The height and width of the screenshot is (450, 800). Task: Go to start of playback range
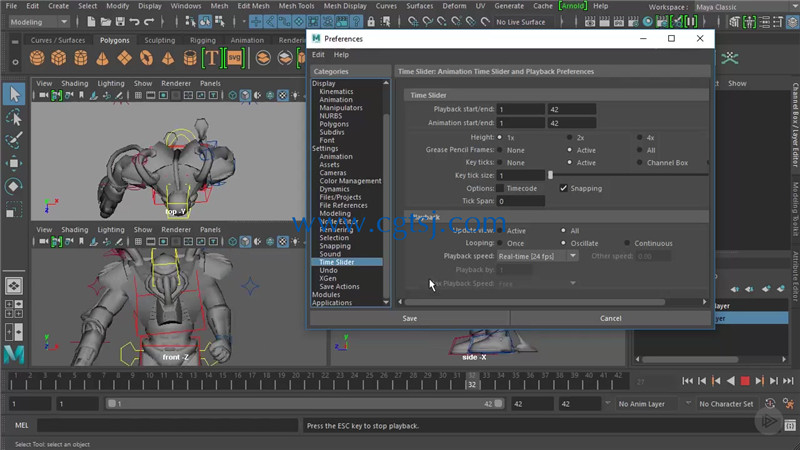(687, 381)
